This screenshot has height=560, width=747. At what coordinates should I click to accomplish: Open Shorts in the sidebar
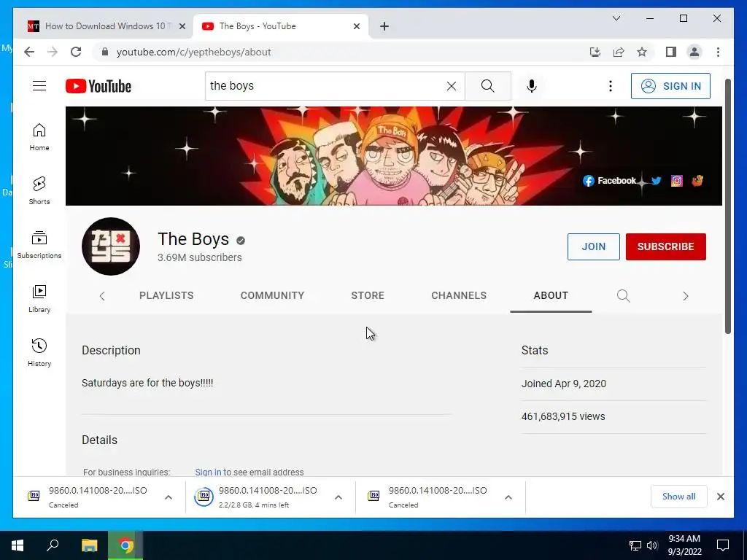coord(39,191)
